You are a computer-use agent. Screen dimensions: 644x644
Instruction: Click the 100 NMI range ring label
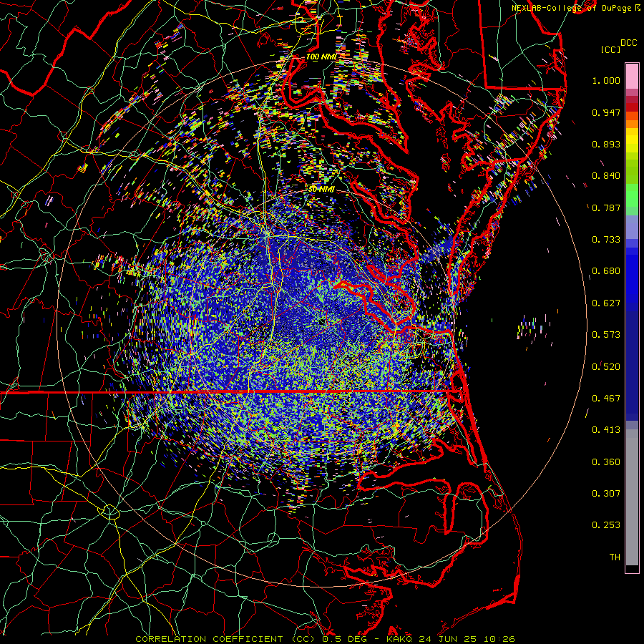321,57
